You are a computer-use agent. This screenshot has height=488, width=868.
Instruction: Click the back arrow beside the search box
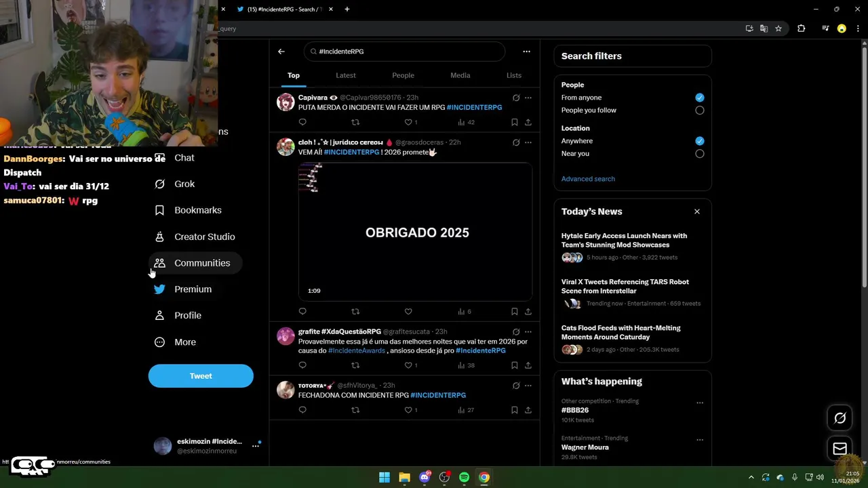(x=281, y=52)
